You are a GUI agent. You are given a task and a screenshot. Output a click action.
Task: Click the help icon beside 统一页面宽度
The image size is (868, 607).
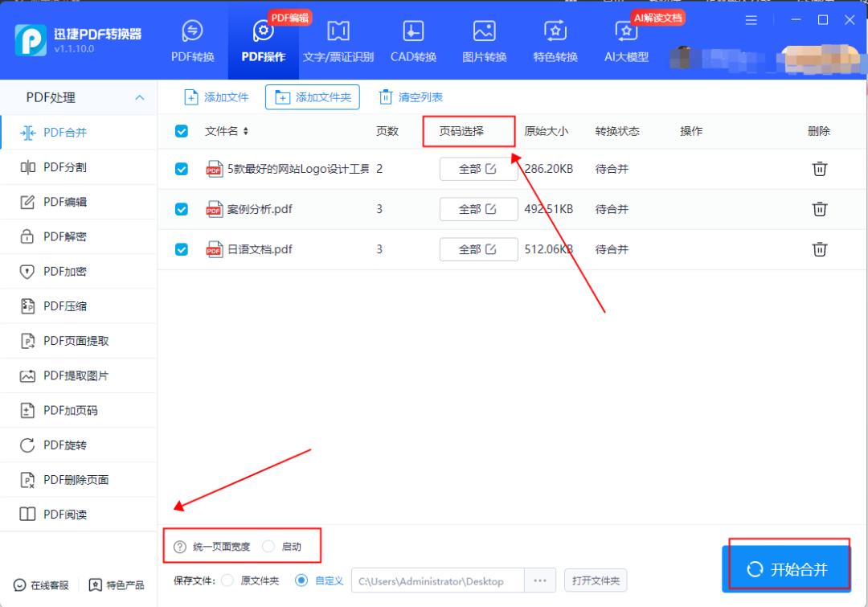point(180,547)
